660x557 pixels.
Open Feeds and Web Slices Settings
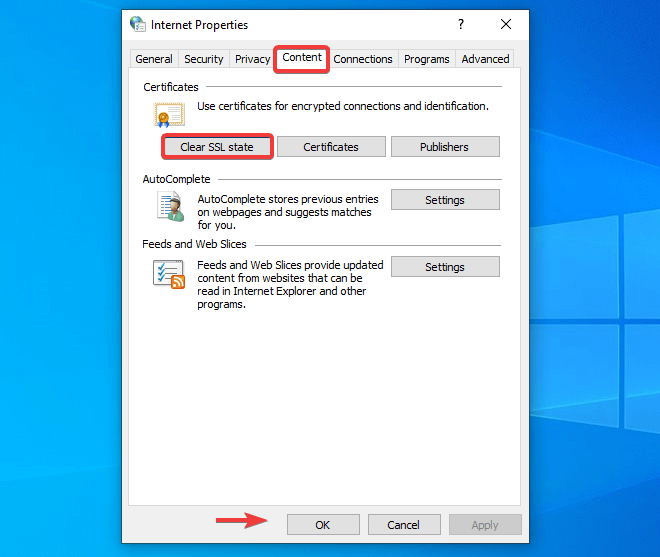pyautogui.click(x=445, y=267)
